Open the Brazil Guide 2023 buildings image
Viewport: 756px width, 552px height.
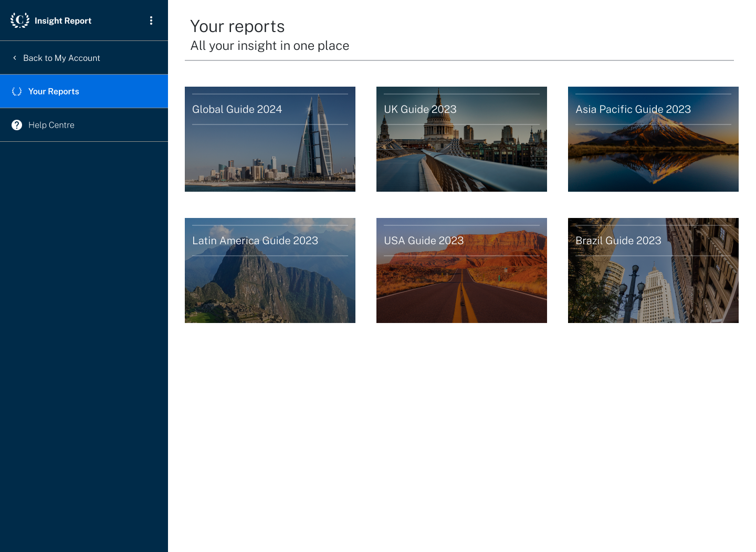(653, 289)
